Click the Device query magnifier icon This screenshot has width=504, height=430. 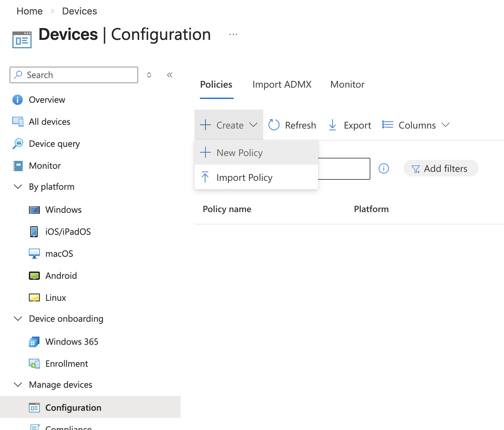tap(17, 144)
